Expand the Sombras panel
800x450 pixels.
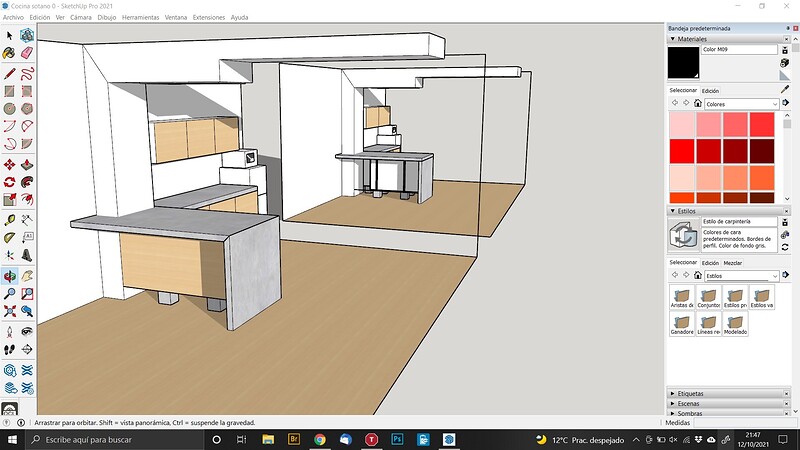coord(690,413)
